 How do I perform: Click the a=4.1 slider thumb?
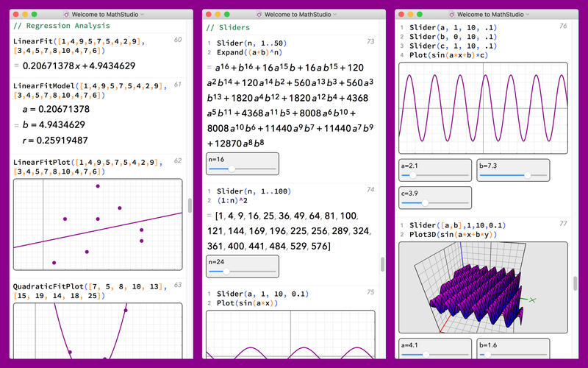pyautogui.click(x=426, y=355)
